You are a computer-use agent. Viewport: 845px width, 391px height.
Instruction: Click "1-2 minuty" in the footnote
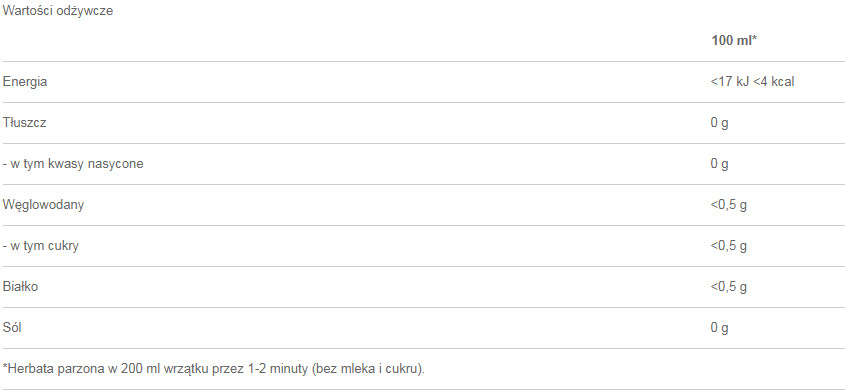pos(279,369)
